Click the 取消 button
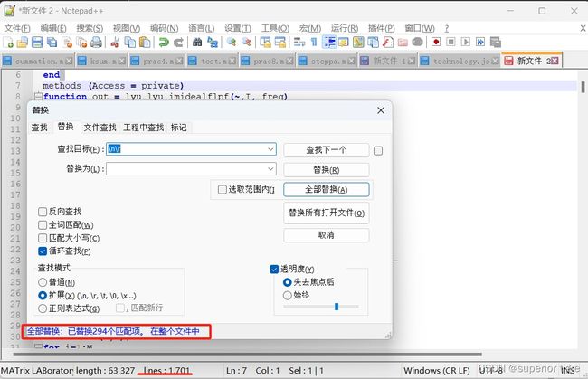This screenshot has height=379, width=588. click(327, 235)
